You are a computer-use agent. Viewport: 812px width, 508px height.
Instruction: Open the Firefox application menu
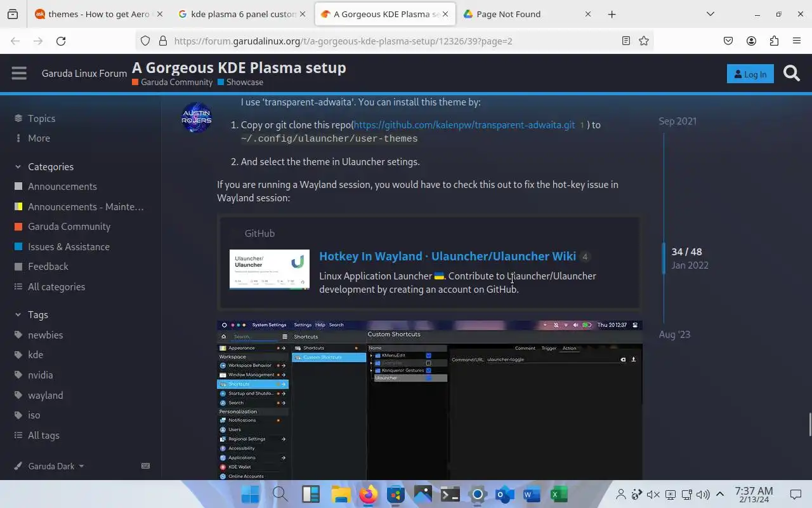coord(797,41)
